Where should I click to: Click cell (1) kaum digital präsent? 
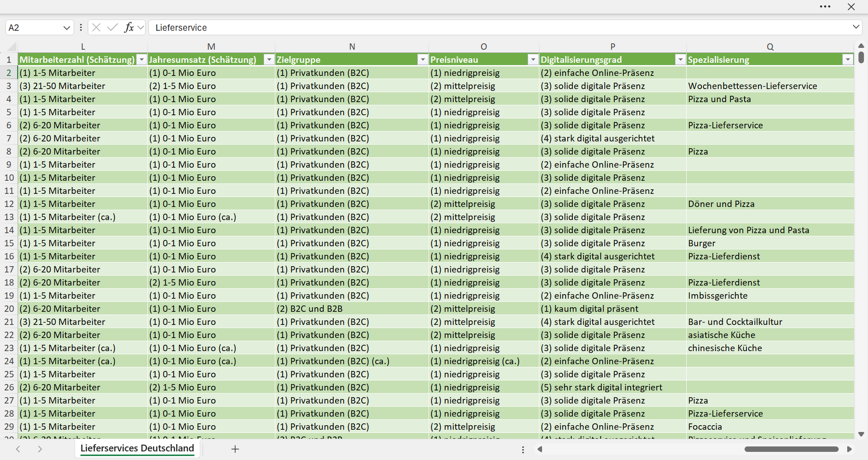tap(612, 309)
